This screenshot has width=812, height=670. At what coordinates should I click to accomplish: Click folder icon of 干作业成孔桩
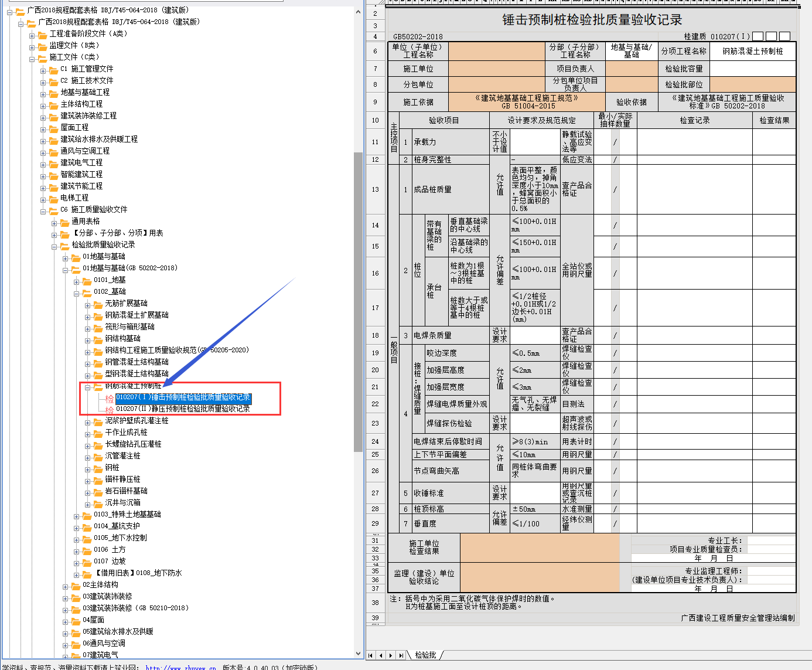tap(98, 433)
